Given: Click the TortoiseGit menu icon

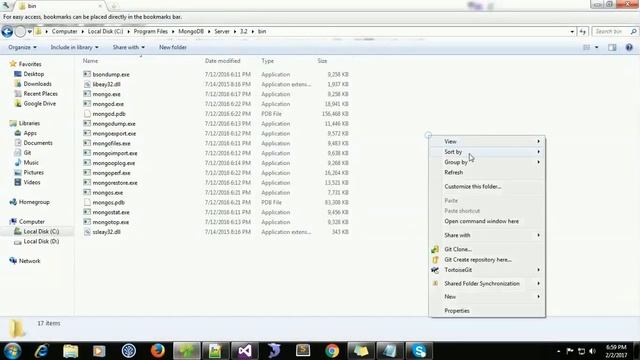Looking at the screenshot, I should pos(435,270).
